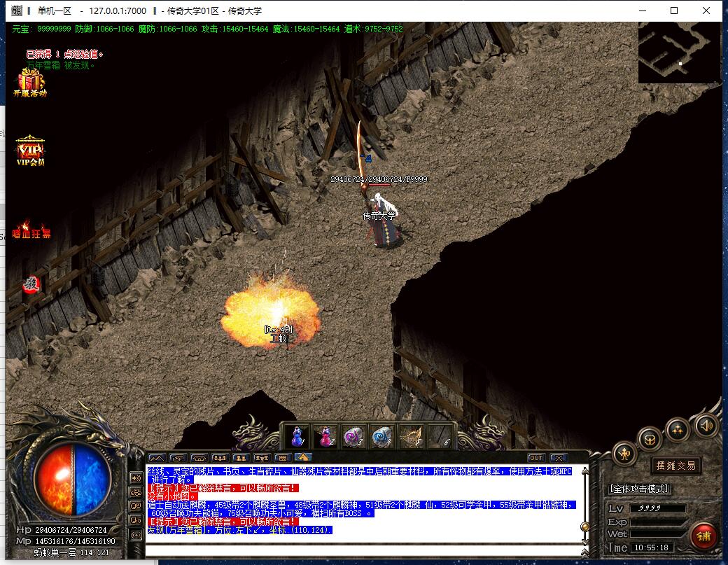Click the Mp 145316176/145316190 value
The height and width of the screenshot is (565, 728).
(x=73, y=541)
